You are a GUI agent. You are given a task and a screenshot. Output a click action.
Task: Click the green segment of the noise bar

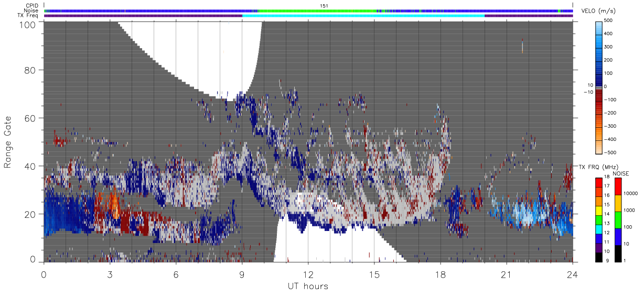pyautogui.click(x=317, y=10)
